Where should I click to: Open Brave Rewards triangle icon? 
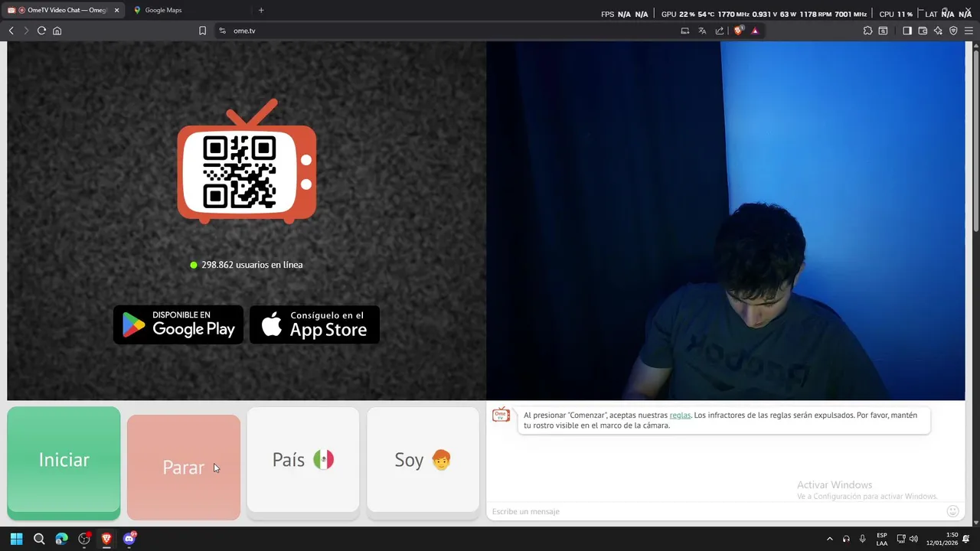coord(755,31)
